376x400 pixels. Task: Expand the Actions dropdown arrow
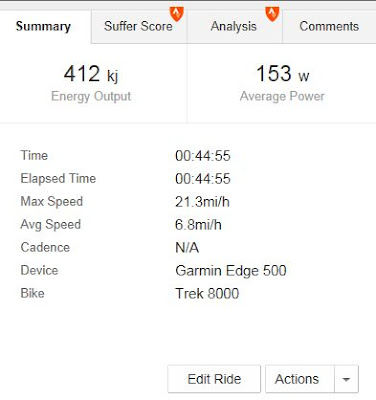tap(346, 379)
